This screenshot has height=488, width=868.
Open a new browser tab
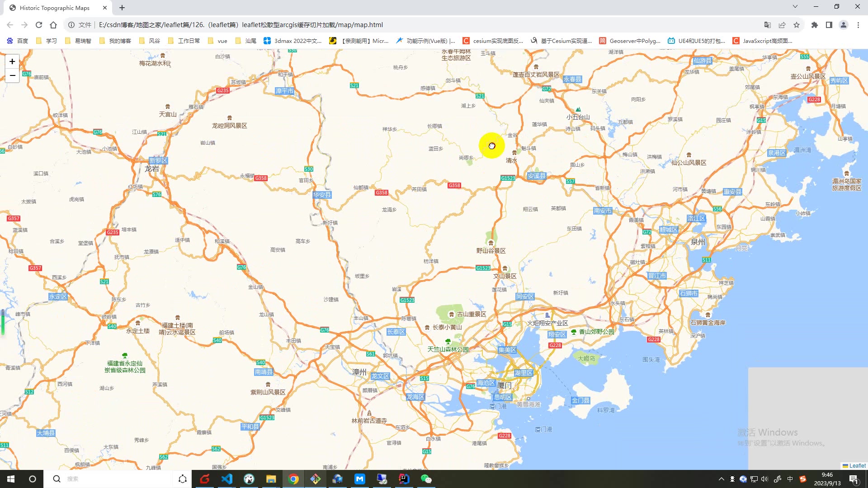pyautogui.click(x=122, y=8)
